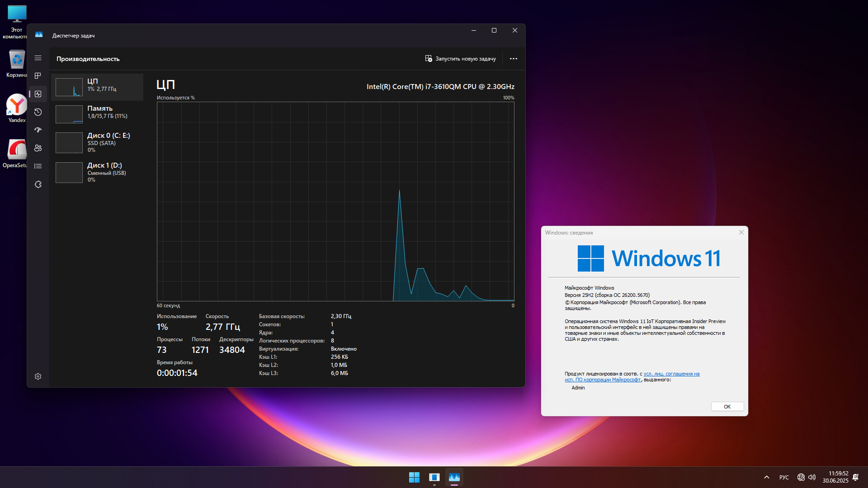Screen dimensions: 868x488
Task: Open the Services page icon
Action: pos(38,184)
